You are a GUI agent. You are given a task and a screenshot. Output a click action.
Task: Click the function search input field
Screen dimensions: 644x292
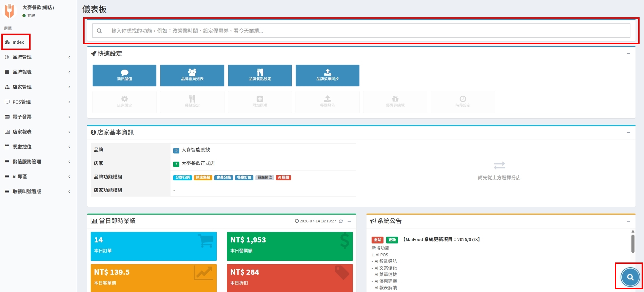click(x=361, y=31)
